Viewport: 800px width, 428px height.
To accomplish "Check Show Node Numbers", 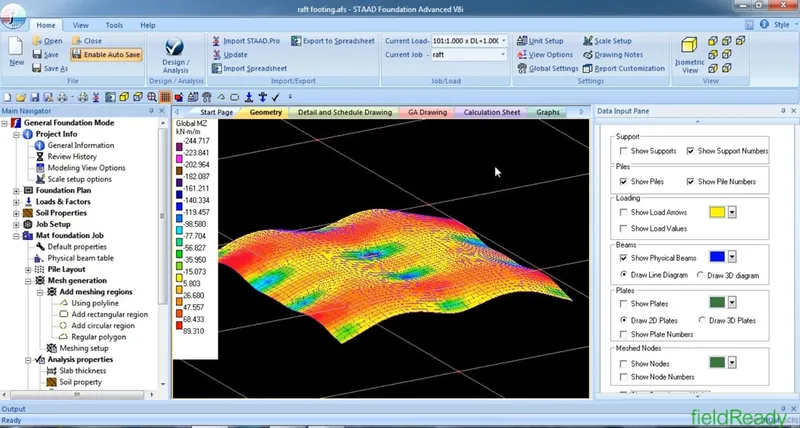I will click(623, 377).
